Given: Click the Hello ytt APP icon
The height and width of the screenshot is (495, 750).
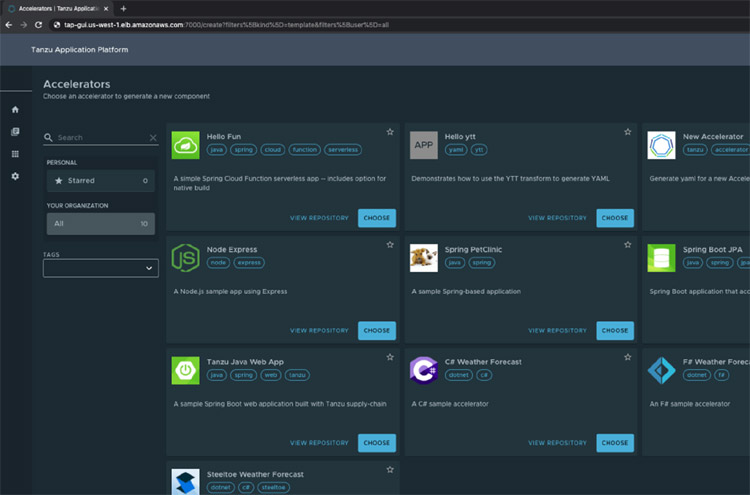Looking at the screenshot, I should pos(424,145).
